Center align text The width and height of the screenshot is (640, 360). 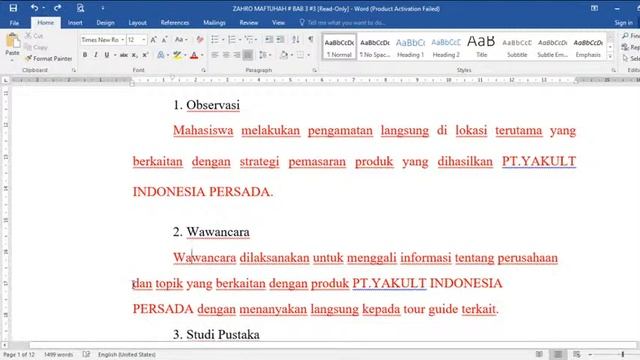pyautogui.click(x=226, y=55)
